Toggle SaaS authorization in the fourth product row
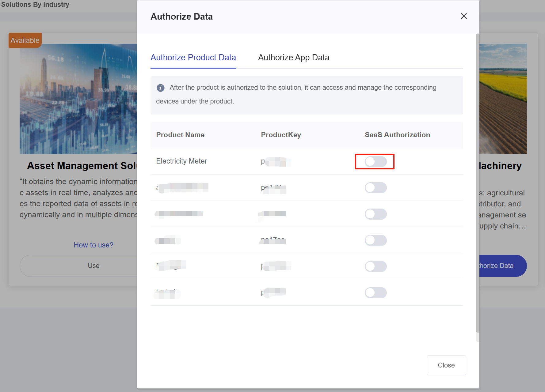 (x=375, y=240)
